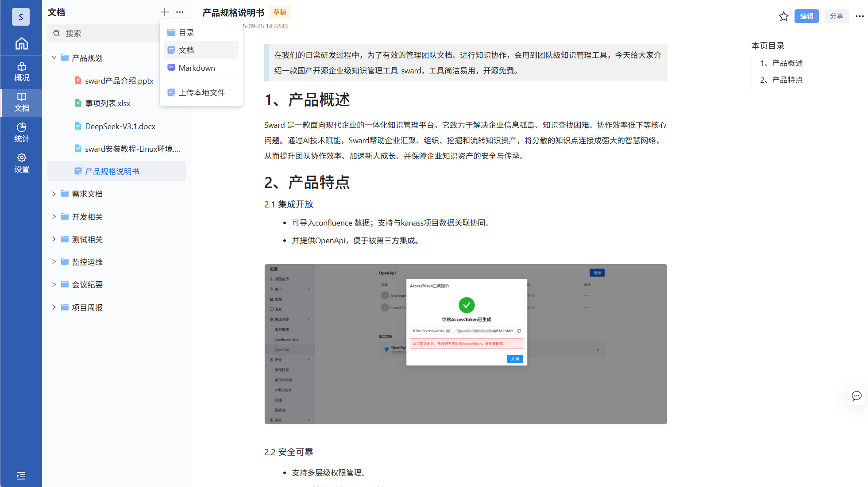
Task: Open the 概况 overview section
Action: 21,72
